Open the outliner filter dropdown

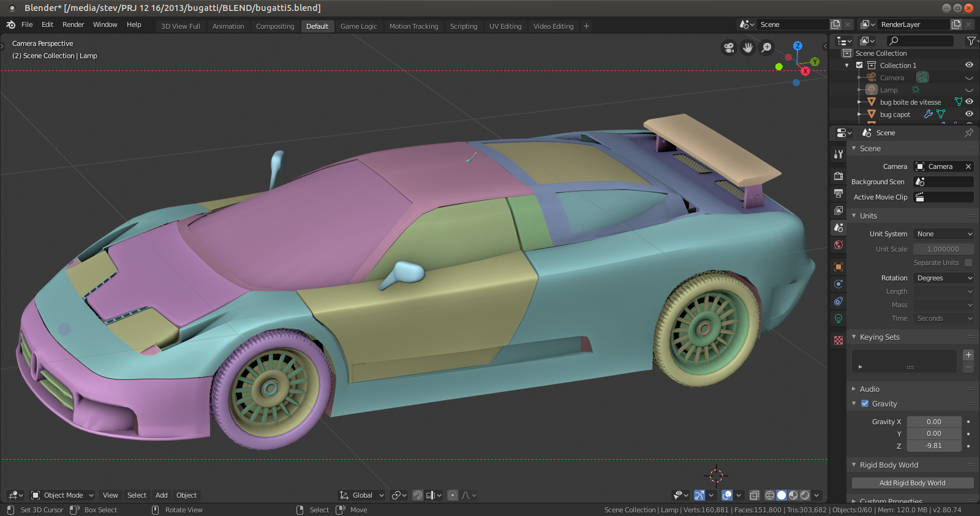[971, 40]
